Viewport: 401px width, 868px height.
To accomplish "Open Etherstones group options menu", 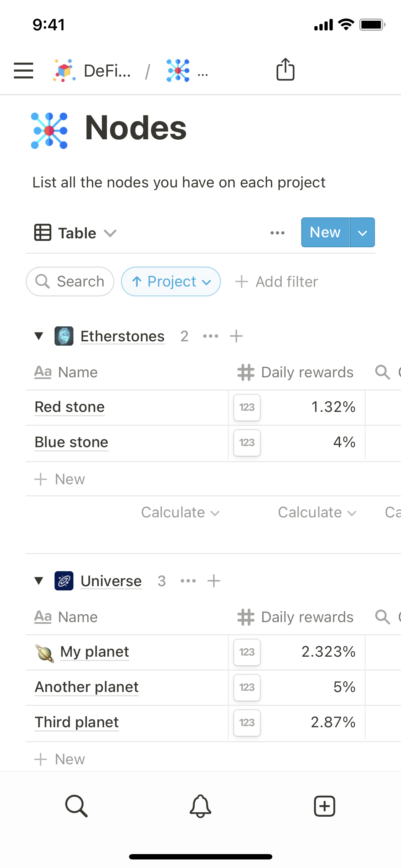I will click(211, 336).
